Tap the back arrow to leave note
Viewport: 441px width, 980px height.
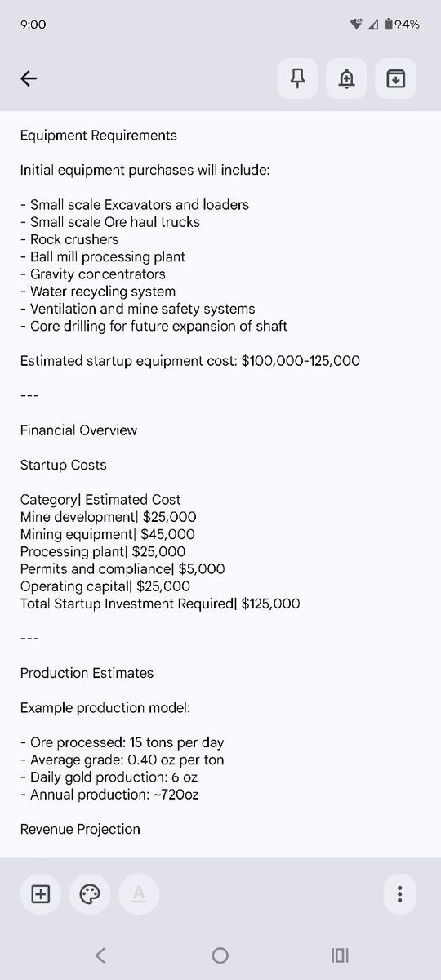29,78
